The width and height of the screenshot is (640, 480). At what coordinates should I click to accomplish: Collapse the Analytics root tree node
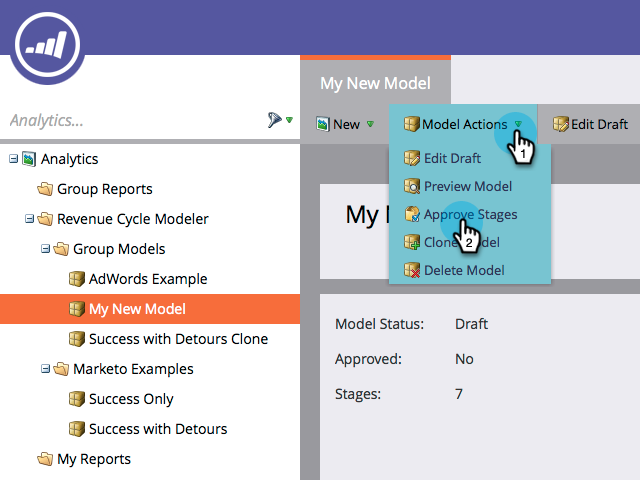[13, 158]
